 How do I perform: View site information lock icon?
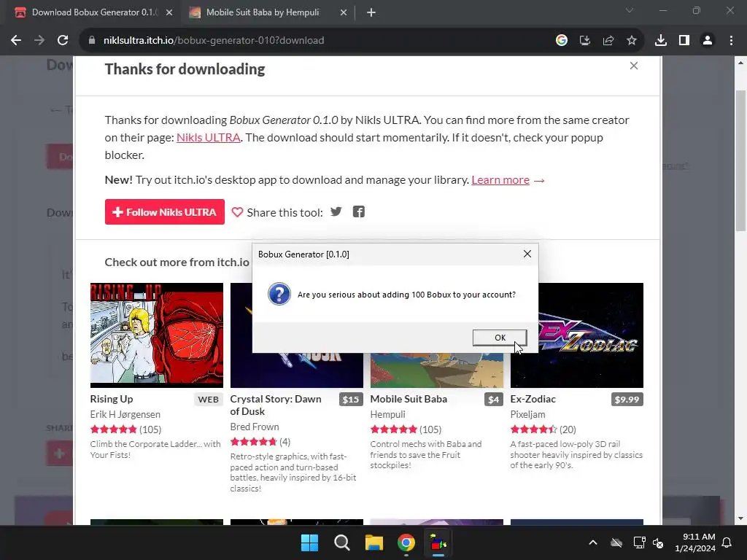coord(92,41)
